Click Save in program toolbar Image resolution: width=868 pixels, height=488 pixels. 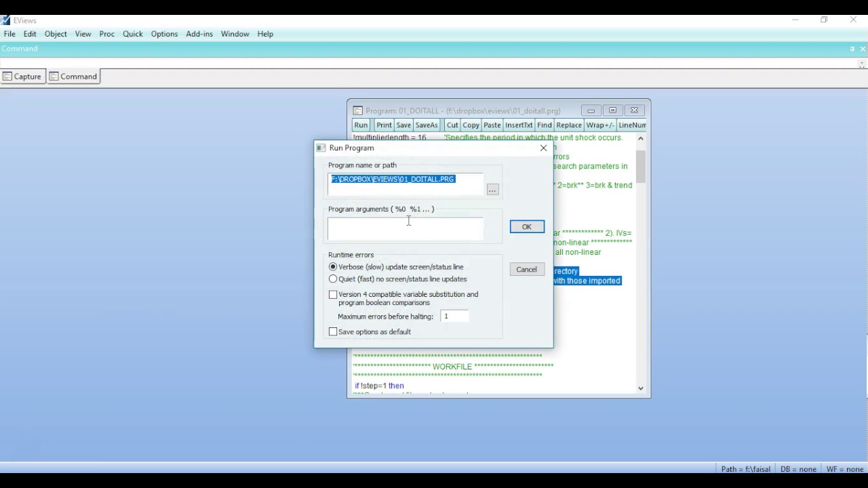(404, 125)
